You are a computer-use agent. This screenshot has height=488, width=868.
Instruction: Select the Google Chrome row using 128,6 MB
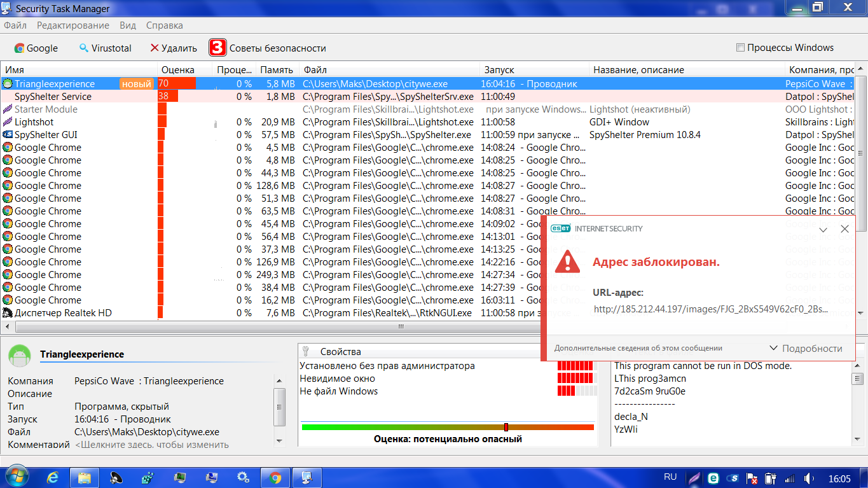[x=428, y=186]
